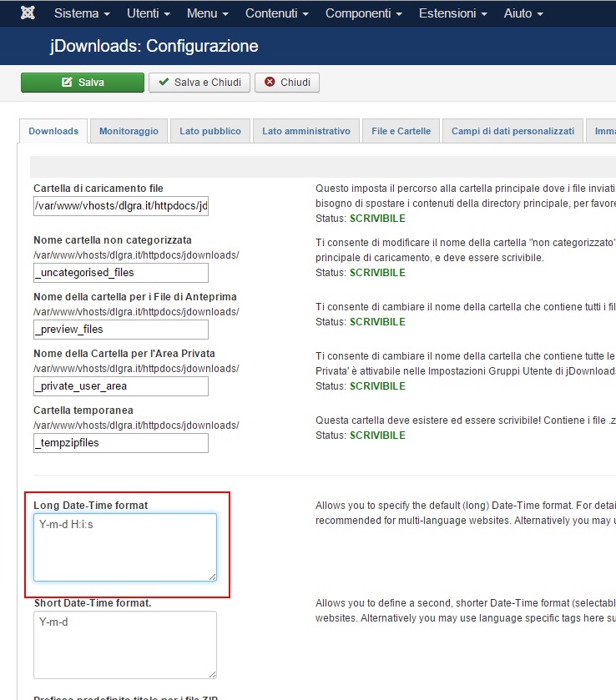Click the jDownloads: Configurazione title
Image resolution: width=616 pixels, height=700 pixels.
tap(154, 46)
